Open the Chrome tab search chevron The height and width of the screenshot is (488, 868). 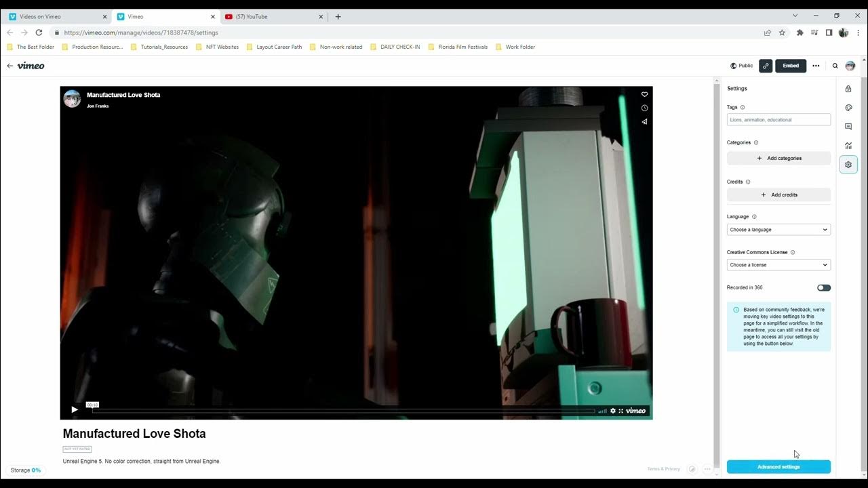795,16
